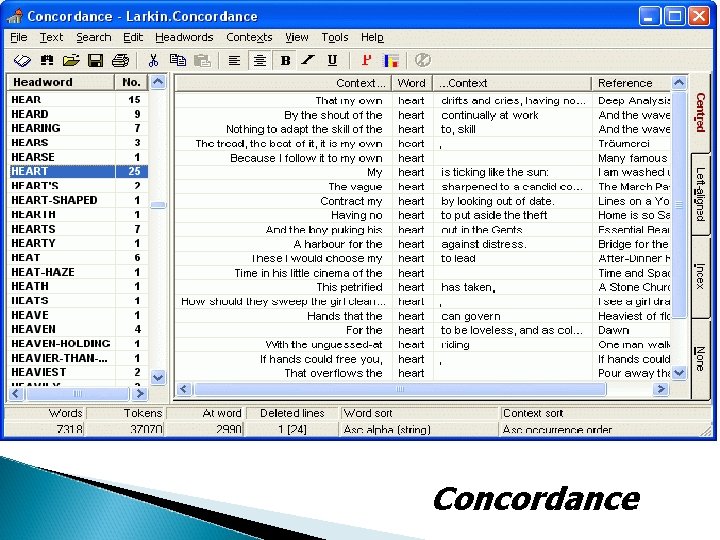Viewport: 720px width, 540px height.
Task: Toggle underline formatting
Action: coord(332,60)
